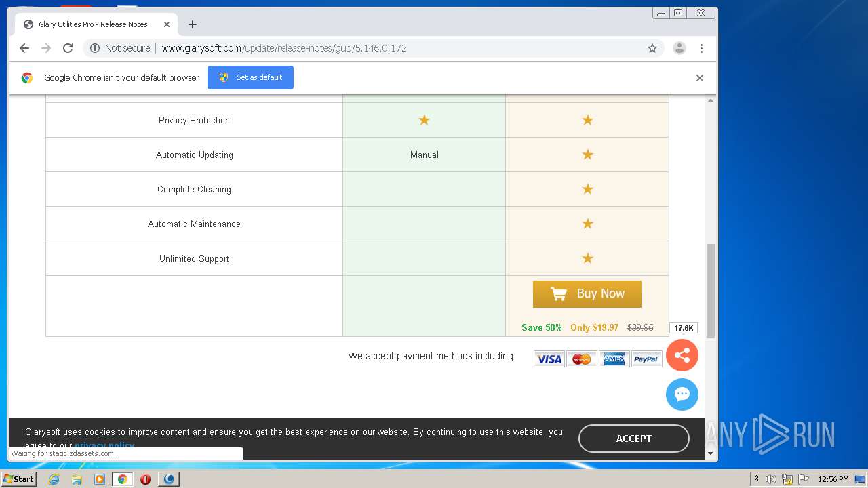Click the browser forward arrow

pos(46,48)
